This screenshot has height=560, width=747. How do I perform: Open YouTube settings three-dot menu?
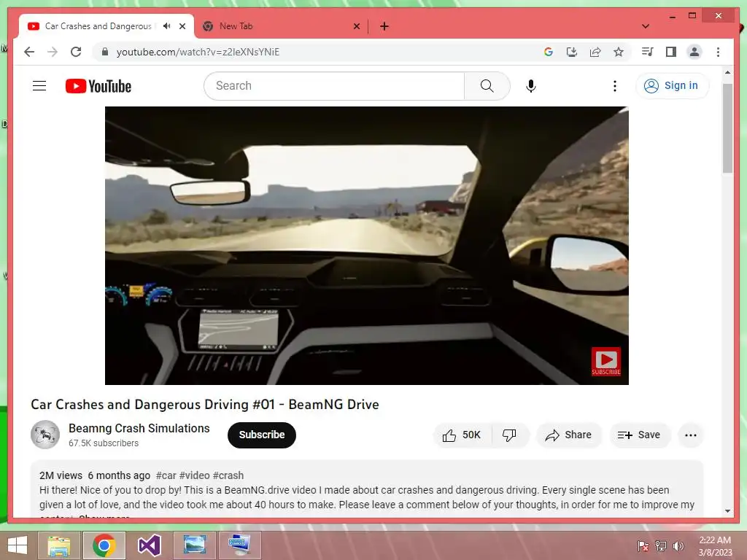click(614, 86)
